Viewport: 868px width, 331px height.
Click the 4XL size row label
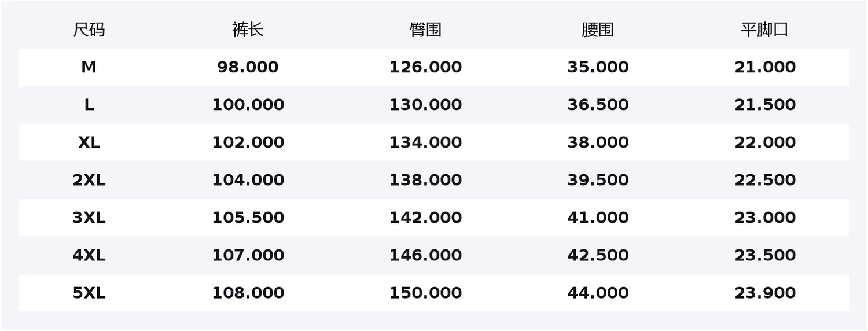[89, 255]
